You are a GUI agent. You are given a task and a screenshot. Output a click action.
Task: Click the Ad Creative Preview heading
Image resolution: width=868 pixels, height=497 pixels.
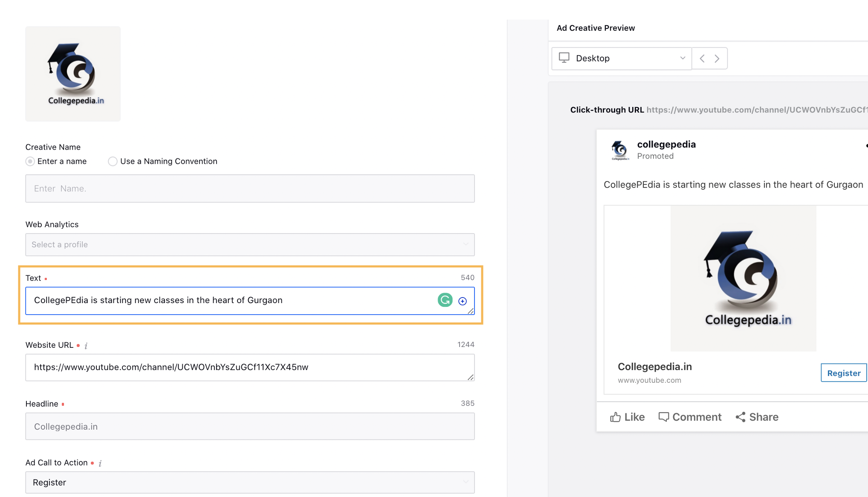[596, 28]
